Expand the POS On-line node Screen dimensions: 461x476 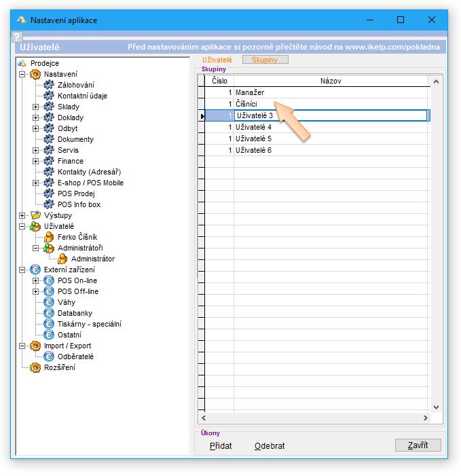tap(35, 280)
